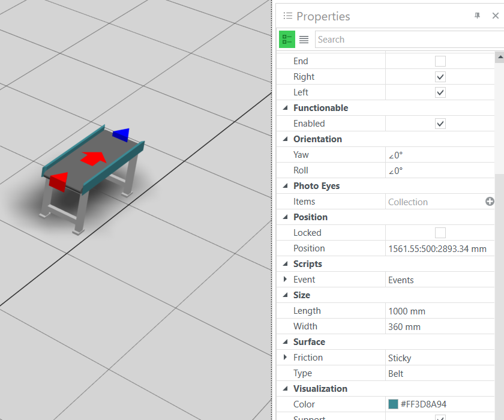This screenshot has width=504, height=420.
Task: Click the blue arrow on the conveyor
Action: [x=121, y=134]
